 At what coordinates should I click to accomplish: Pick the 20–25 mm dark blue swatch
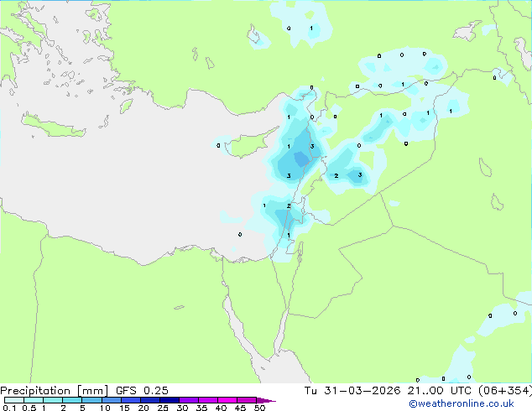point(149,400)
